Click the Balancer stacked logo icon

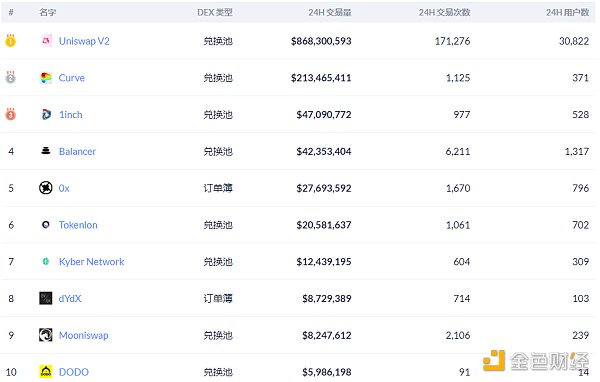click(46, 151)
